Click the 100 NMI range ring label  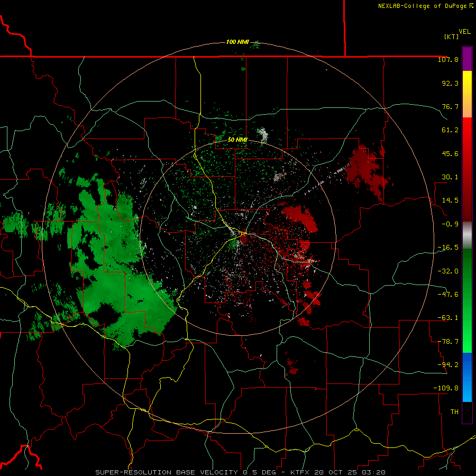click(237, 42)
